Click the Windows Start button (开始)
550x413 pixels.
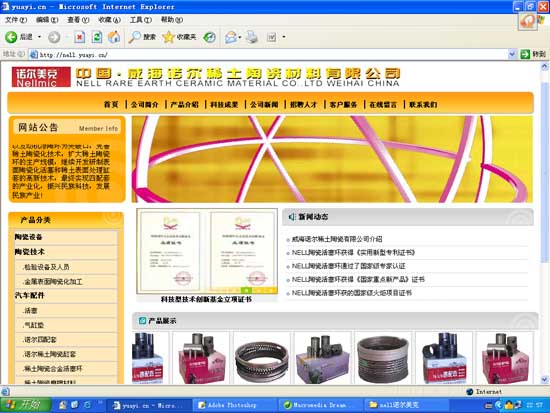click(x=26, y=405)
